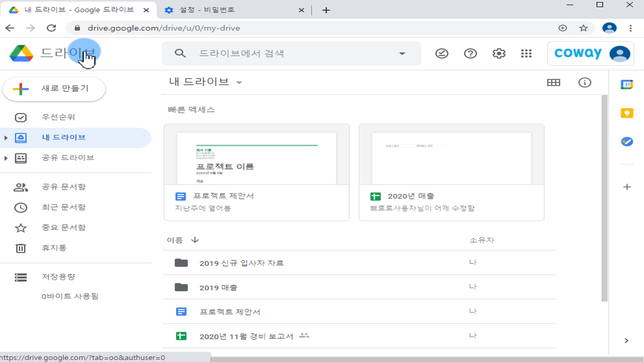The height and width of the screenshot is (362, 644).
Task: Open the help question mark icon
Action: pos(470,53)
